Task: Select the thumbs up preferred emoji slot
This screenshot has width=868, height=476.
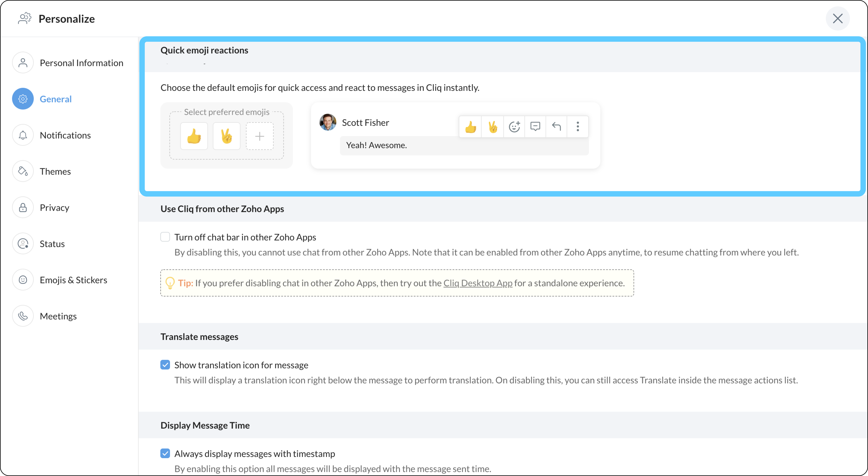Action: click(194, 136)
